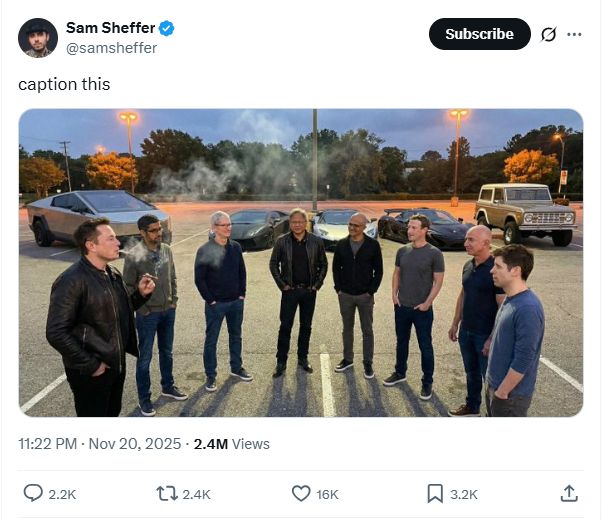
Task: Click the repost arrows icon
Action: coord(167,493)
